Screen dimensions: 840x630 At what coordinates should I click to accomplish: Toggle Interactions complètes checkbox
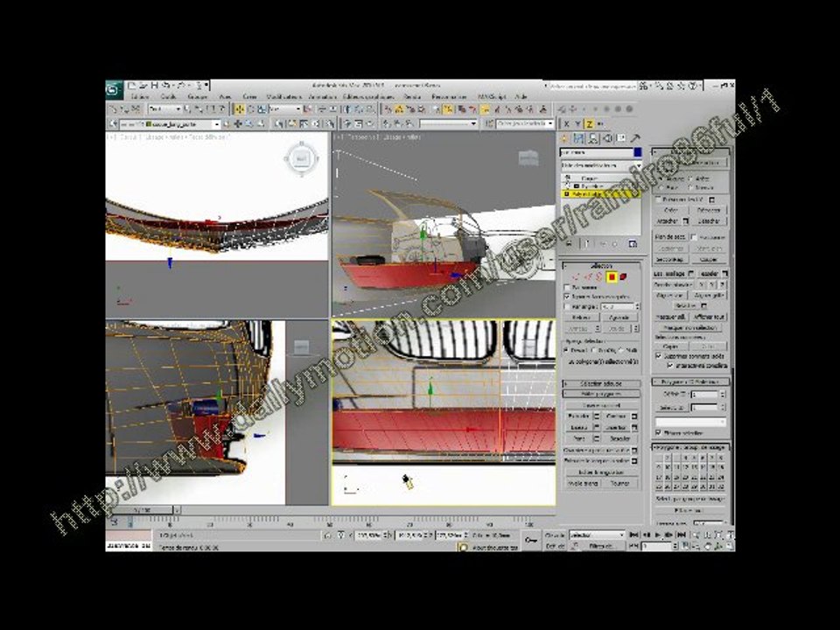670,365
